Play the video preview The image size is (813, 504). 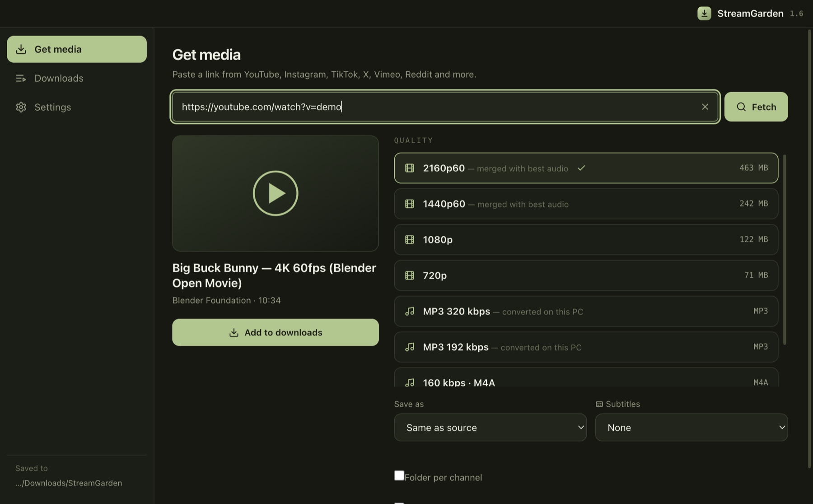click(x=276, y=193)
